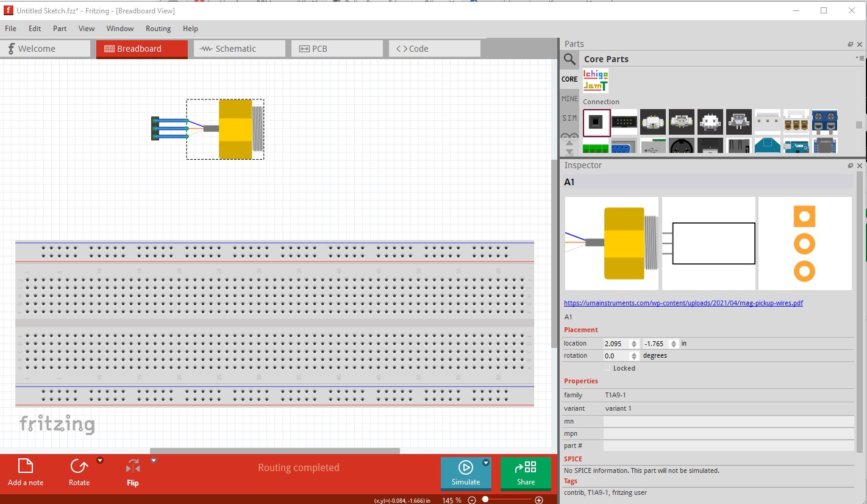Click the zoom in plus icon
The height and width of the screenshot is (504, 867).
pos(538,500)
